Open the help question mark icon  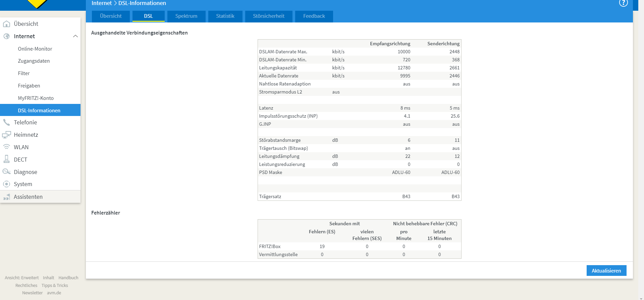click(623, 3)
